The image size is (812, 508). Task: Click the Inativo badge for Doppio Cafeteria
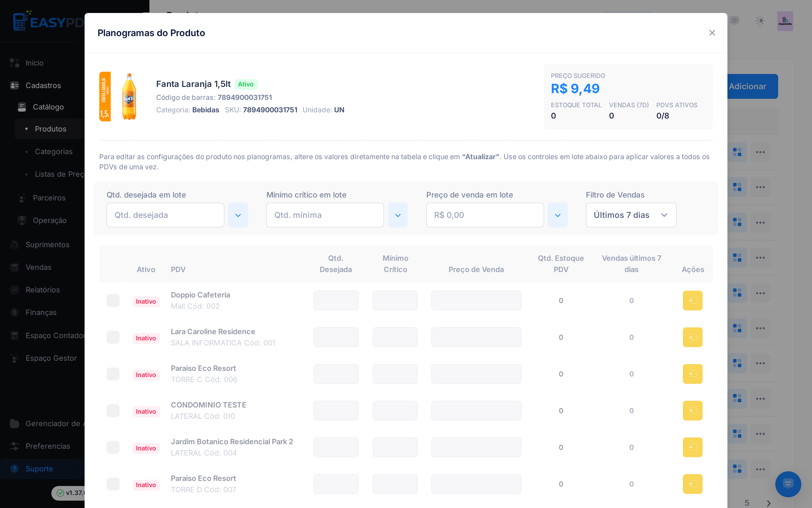pos(146,301)
